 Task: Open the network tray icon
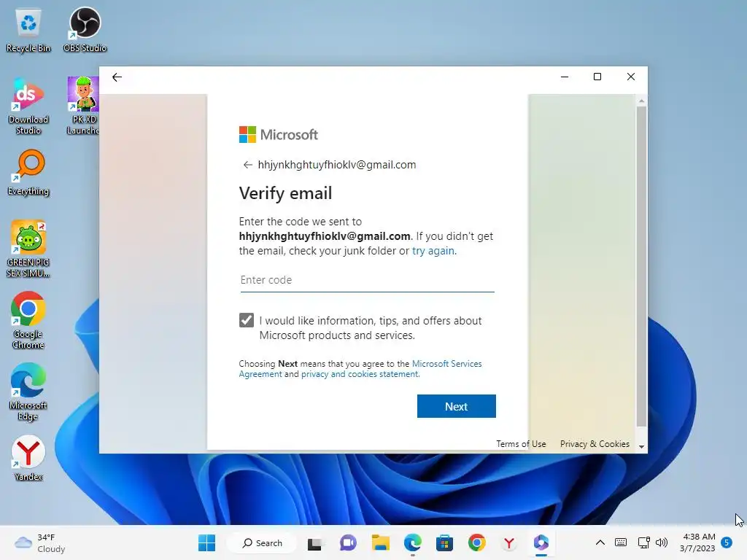point(643,542)
